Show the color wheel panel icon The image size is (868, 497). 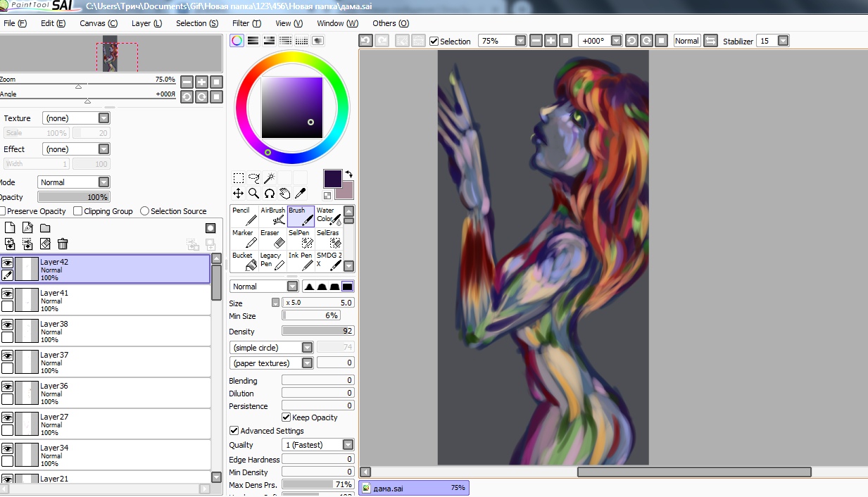(x=237, y=41)
